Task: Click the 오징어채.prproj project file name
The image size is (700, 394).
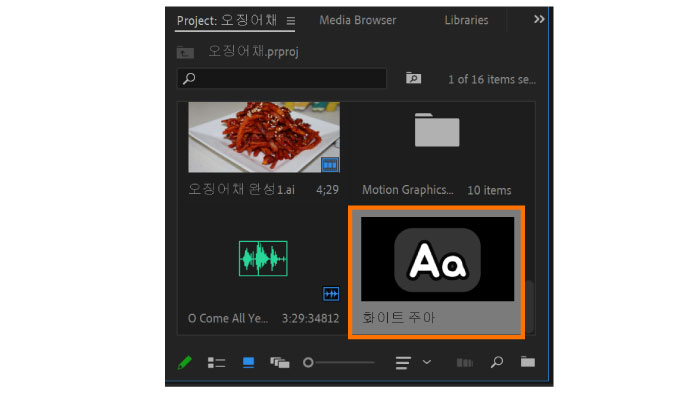Action: [x=253, y=51]
